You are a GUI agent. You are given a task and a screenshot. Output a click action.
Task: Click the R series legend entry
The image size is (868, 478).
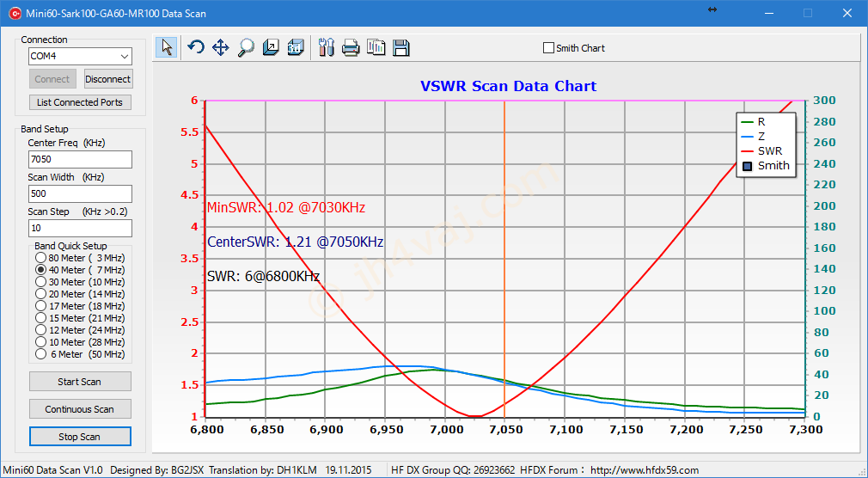(753, 122)
